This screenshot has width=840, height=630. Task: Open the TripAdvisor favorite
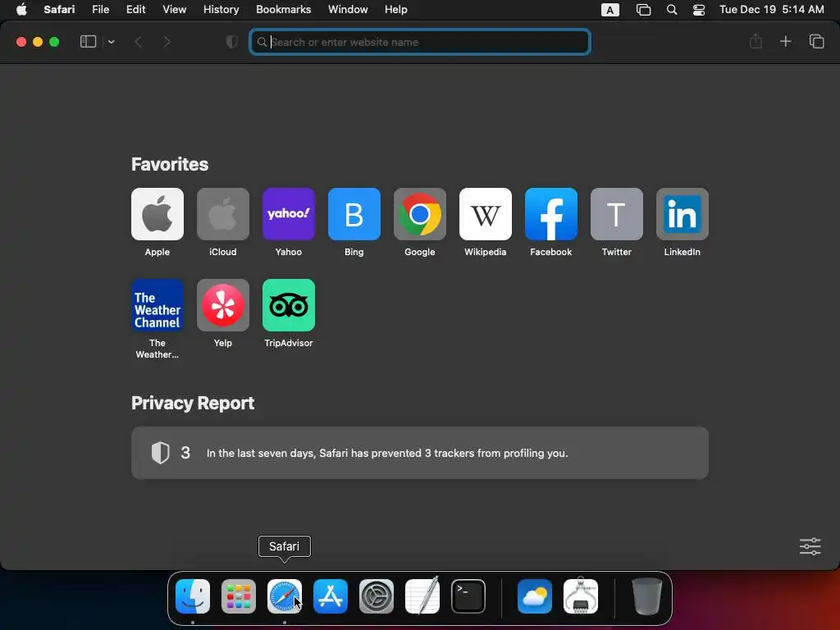[288, 305]
